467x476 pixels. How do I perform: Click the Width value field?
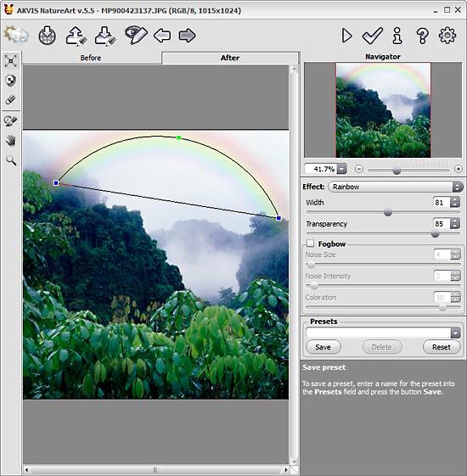[442, 202]
